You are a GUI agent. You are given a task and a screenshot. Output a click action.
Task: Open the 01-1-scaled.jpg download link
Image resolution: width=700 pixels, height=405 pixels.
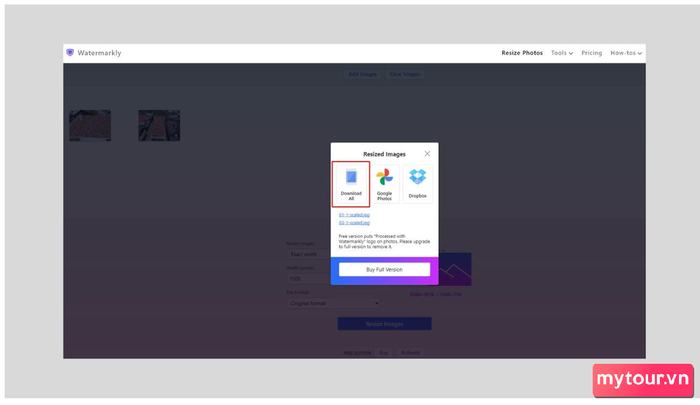tap(354, 215)
